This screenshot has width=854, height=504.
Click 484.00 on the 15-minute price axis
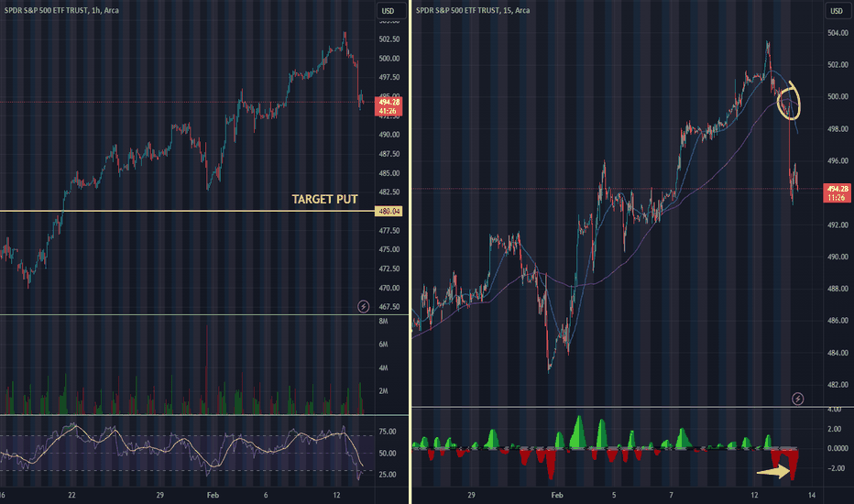[x=838, y=353]
